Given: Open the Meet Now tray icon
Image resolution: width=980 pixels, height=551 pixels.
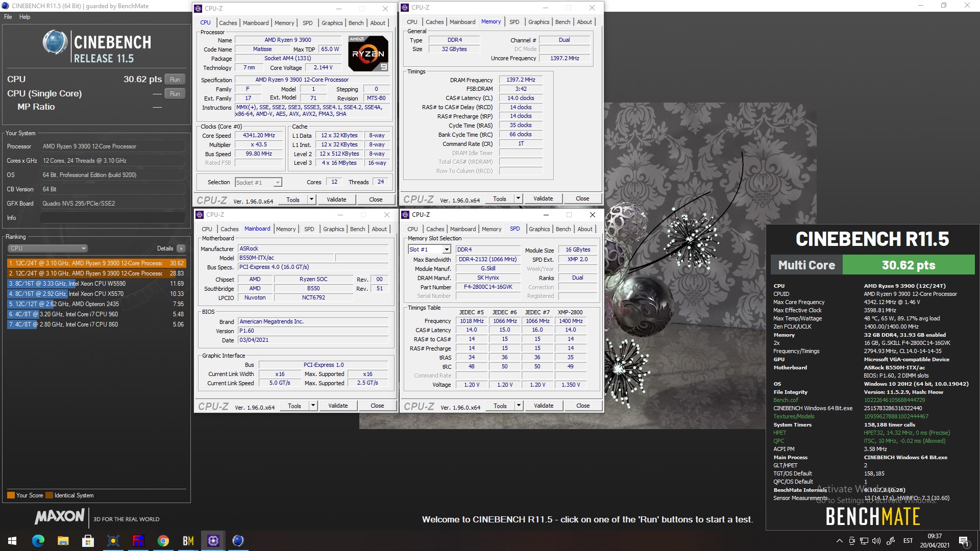Looking at the screenshot, I should (851, 541).
